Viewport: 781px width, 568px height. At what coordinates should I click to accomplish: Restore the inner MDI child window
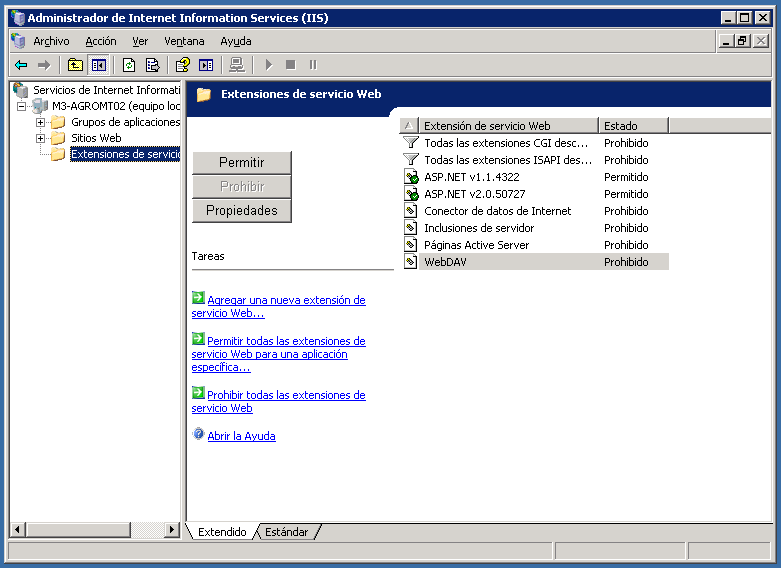(743, 41)
